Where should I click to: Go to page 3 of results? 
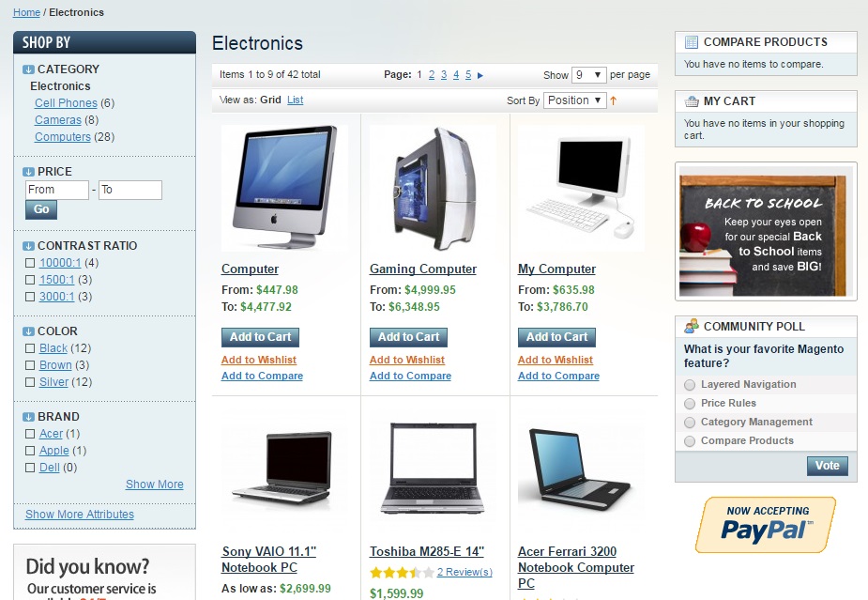[444, 75]
